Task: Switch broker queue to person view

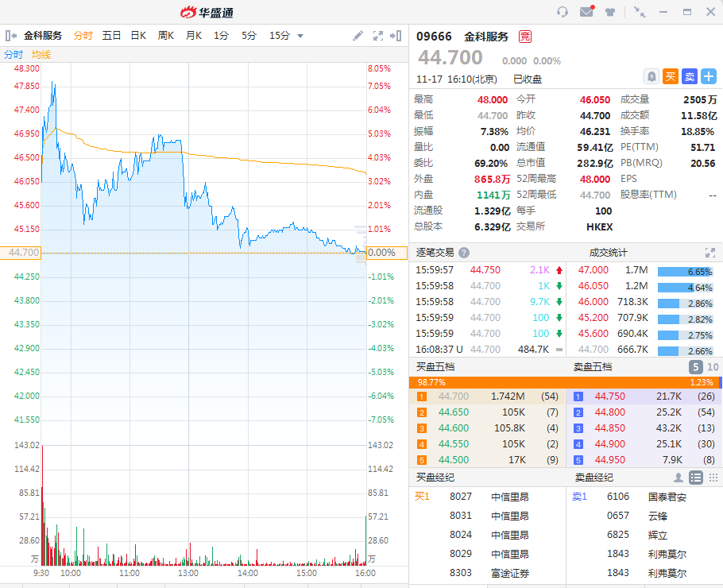Action: coord(679,478)
